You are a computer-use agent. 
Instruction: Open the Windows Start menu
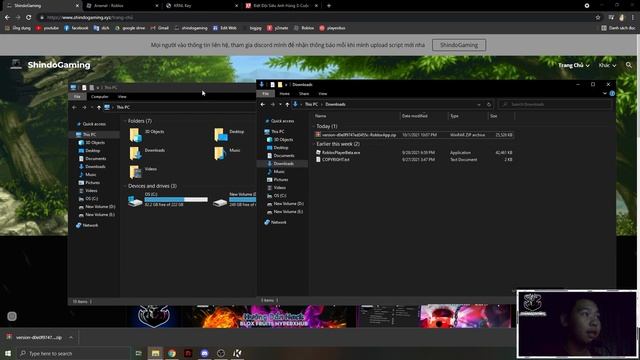[8, 353]
